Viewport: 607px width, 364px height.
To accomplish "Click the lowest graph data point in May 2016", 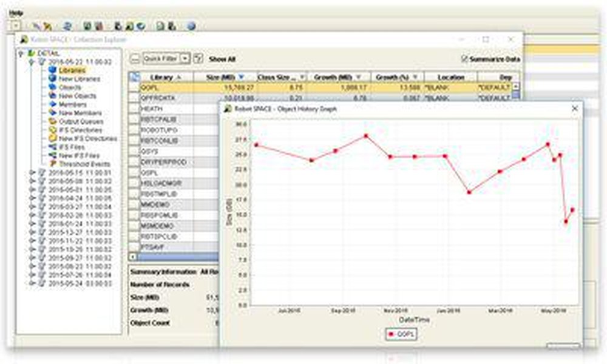I will [x=566, y=221].
